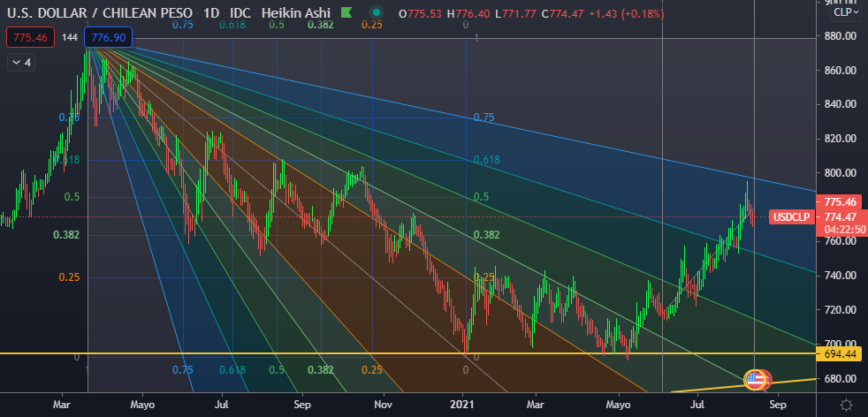Click the 680.00 price axis label

841,379
